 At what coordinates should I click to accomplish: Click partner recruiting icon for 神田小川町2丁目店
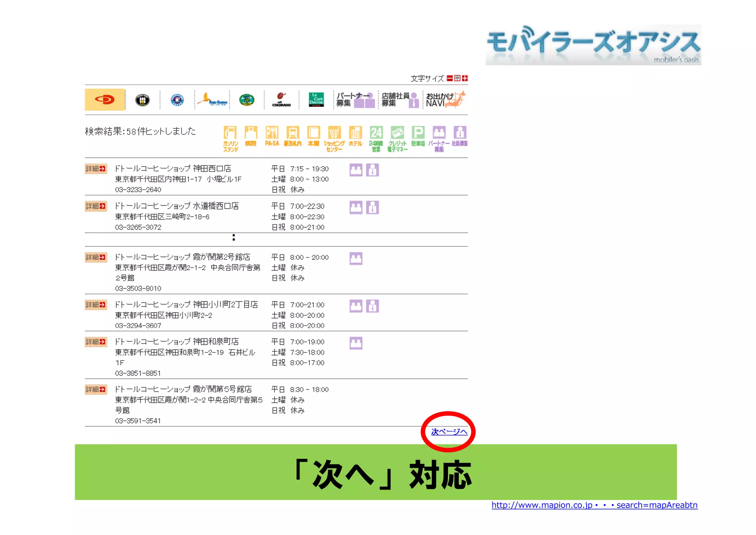pos(356,306)
